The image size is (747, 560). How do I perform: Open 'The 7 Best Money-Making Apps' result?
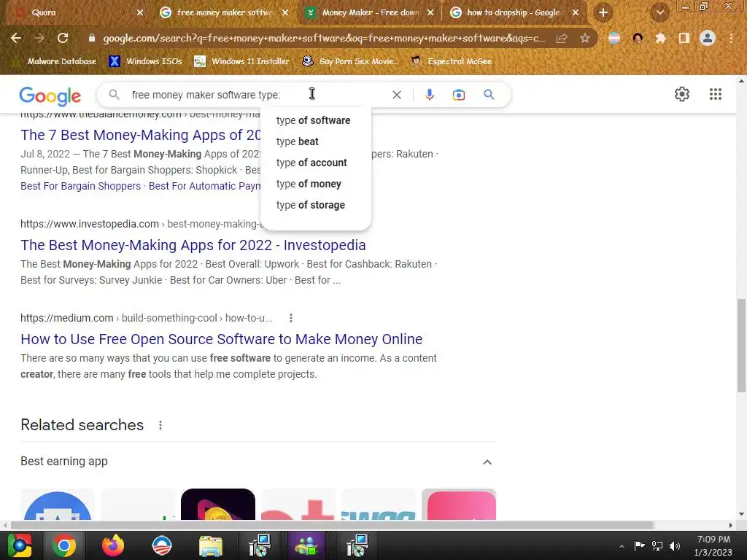pos(141,135)
